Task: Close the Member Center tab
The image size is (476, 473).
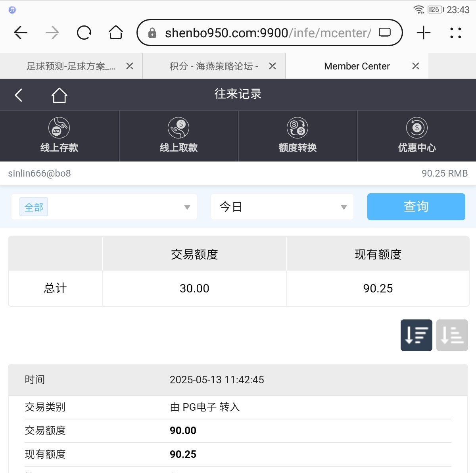Action: pyautogui.click(x=415, y=66)
